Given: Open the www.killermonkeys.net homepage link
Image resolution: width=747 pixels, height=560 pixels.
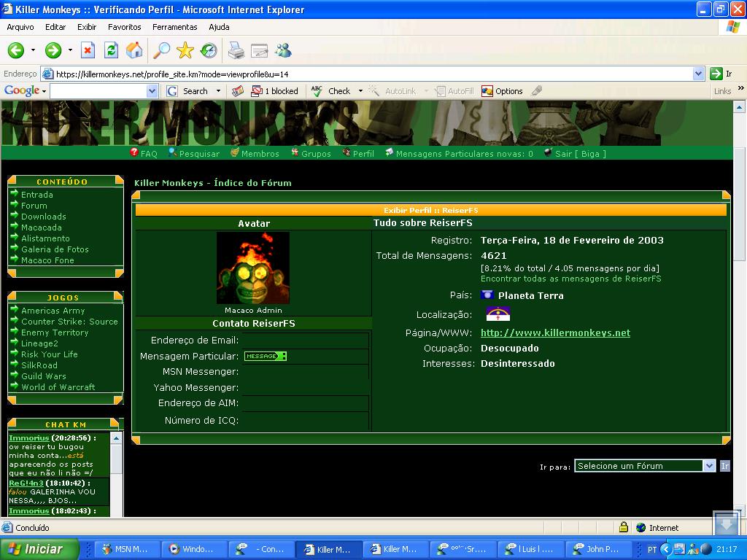Looking at the screenshot, I should coord(554,332).
